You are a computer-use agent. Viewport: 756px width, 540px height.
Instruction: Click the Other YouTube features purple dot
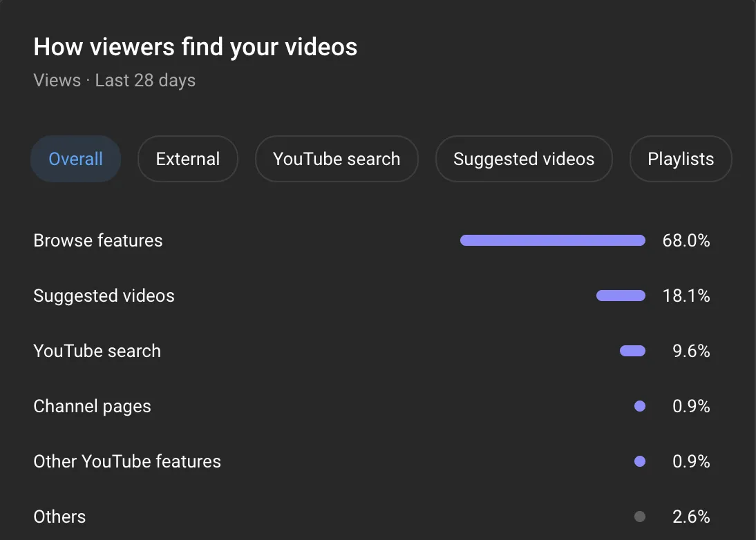pos(639,461)
